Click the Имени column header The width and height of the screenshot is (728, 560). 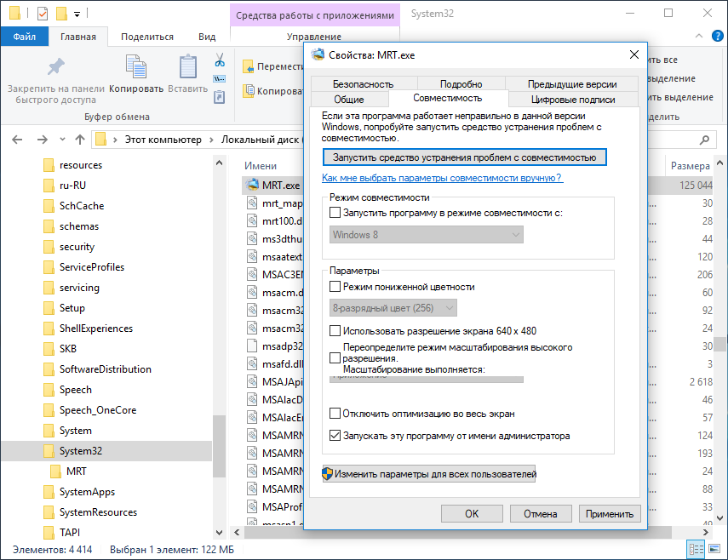click(261, 166)
